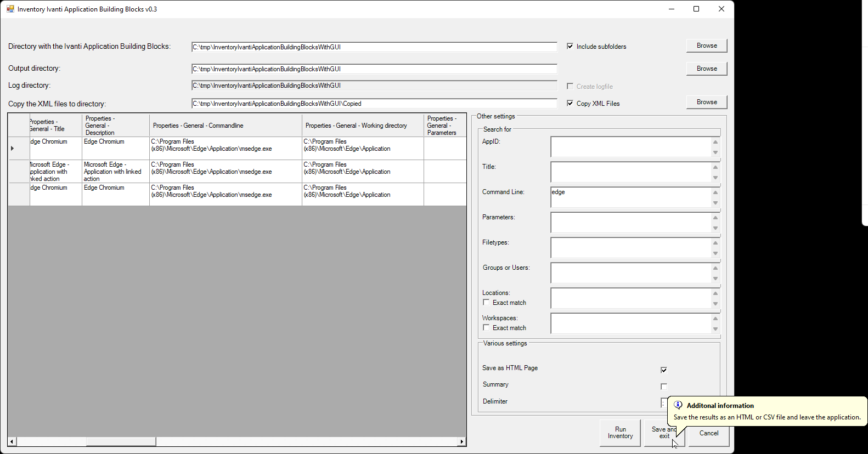Disable the Save as HTML Page option
The width and height of the screenshot is (868, 454).
tap(664, 370)
